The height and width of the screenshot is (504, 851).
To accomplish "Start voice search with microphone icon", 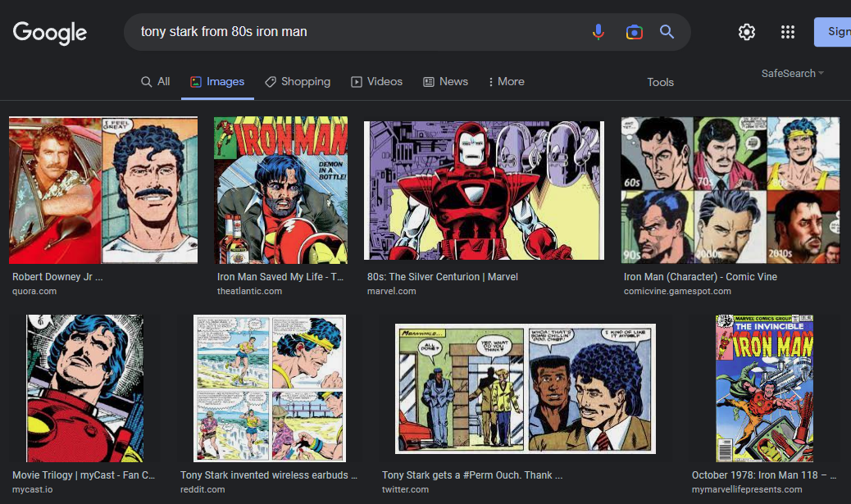I will point(598,32).
